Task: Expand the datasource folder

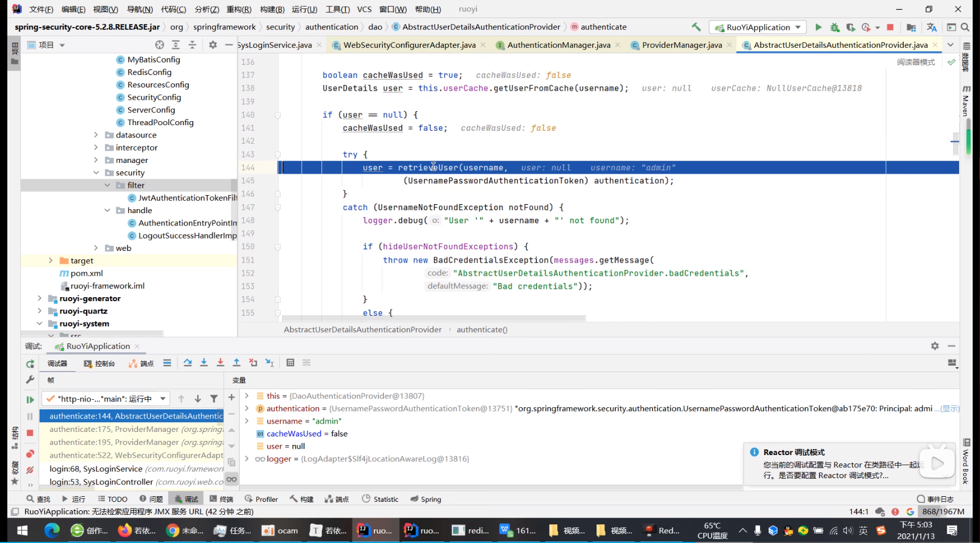Action: point(96,135)
